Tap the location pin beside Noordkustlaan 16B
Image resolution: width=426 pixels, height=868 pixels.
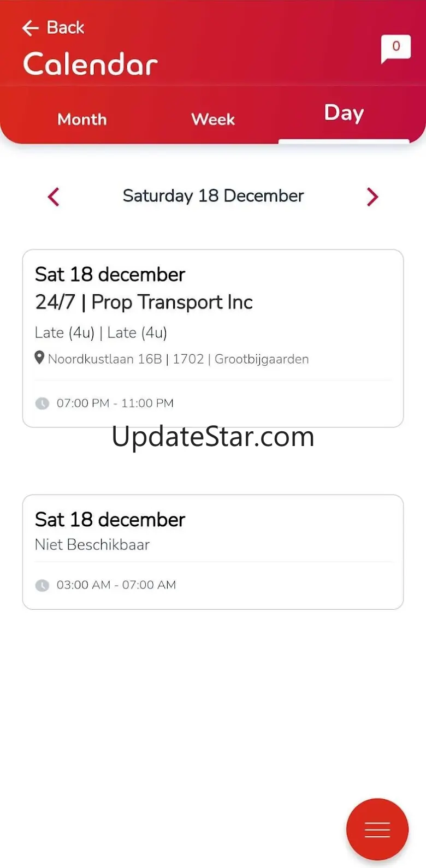pos(39,358)
